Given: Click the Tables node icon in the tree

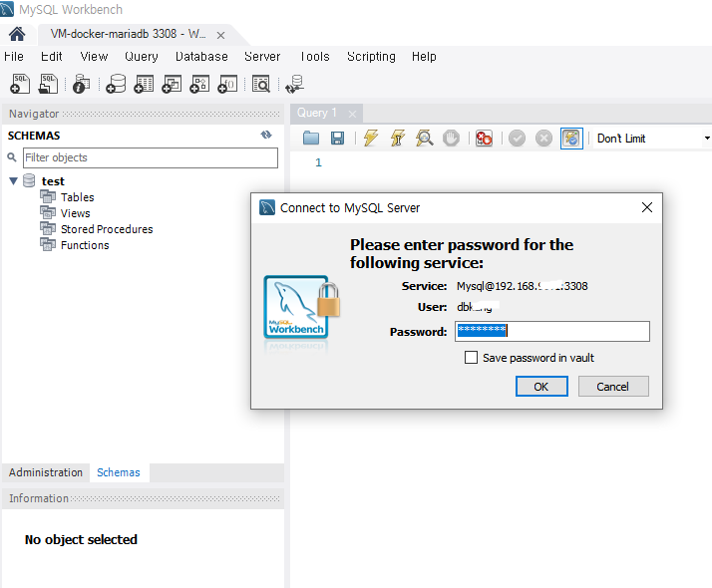Looking at the screenshot, I should (48, 197).
